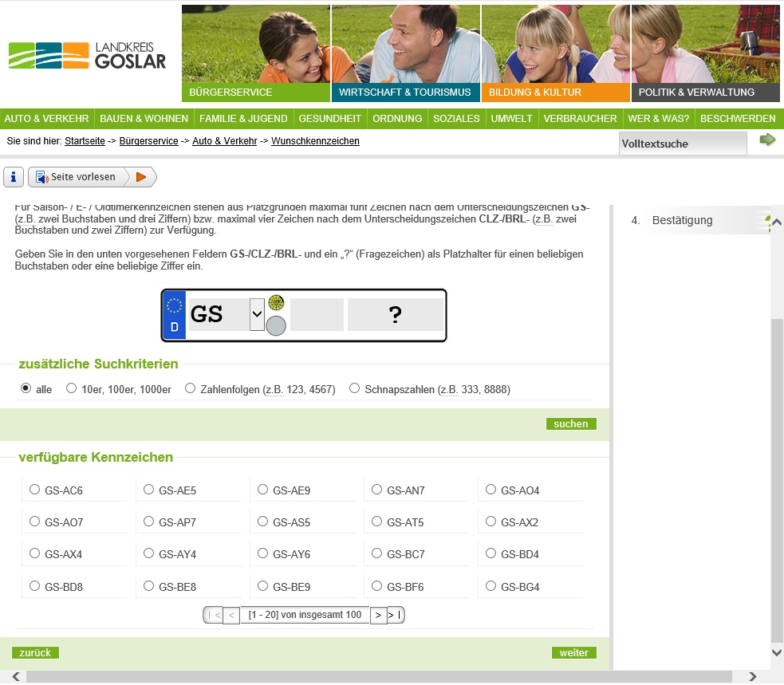Screen dimensions: 784x685
Task: Select the Schnapszahlen search option
Action: click(355, 388)
